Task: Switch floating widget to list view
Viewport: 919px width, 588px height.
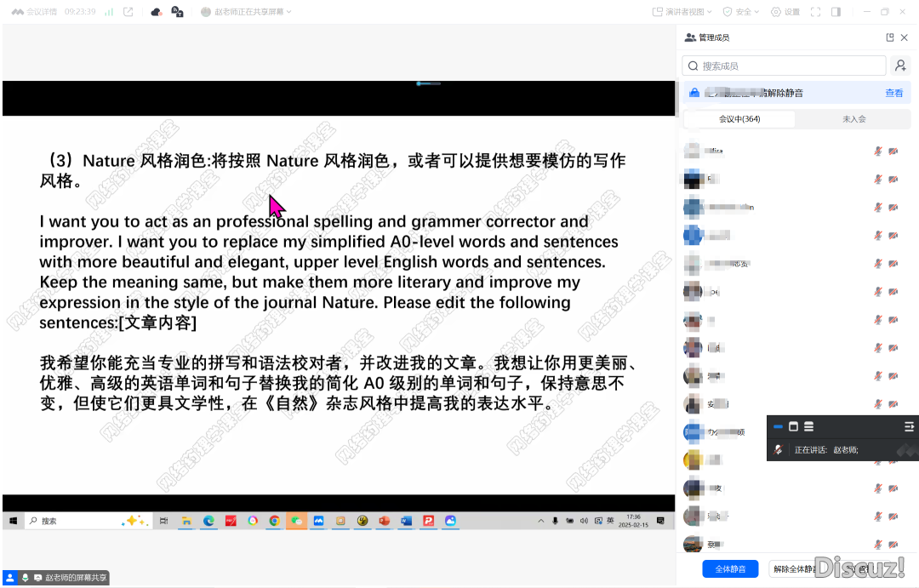Action: (809, 427)
